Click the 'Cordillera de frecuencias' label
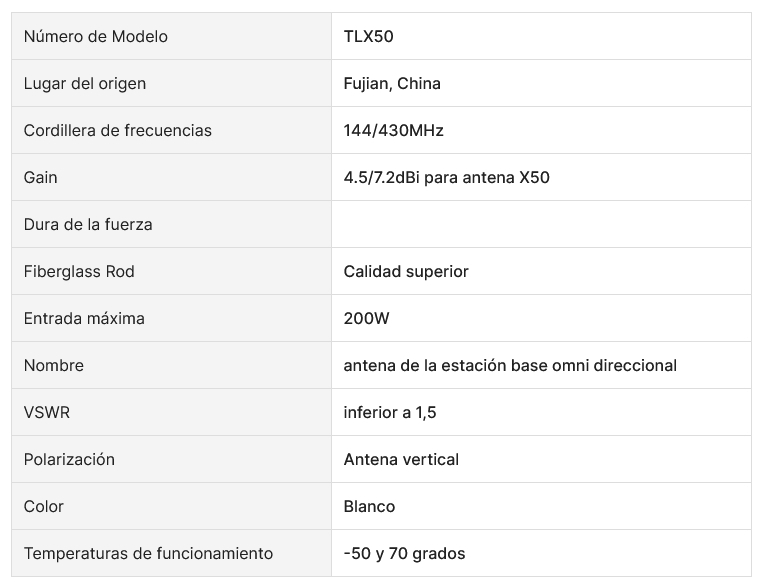Viewport: 758px width, 585px height. coord(118,131)
